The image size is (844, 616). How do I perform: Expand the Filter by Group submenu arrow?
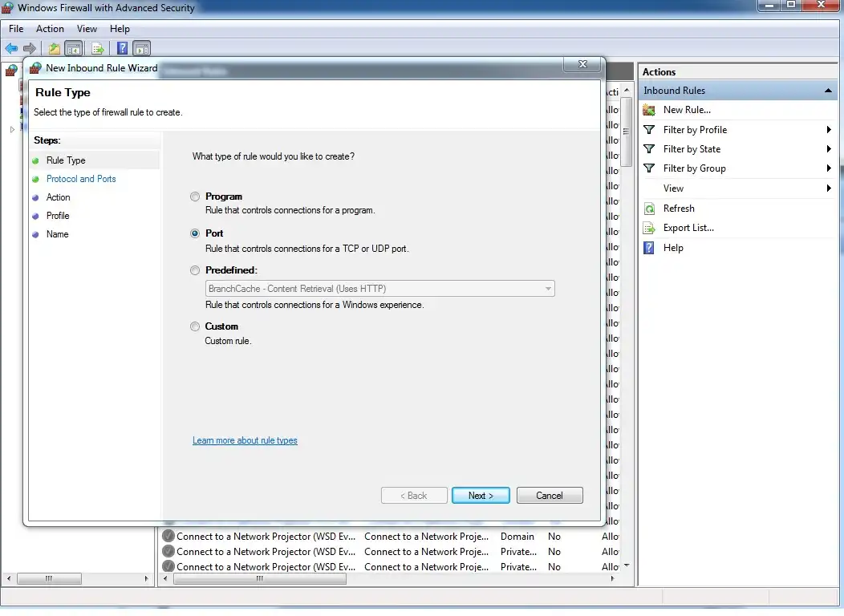[829, 168]
